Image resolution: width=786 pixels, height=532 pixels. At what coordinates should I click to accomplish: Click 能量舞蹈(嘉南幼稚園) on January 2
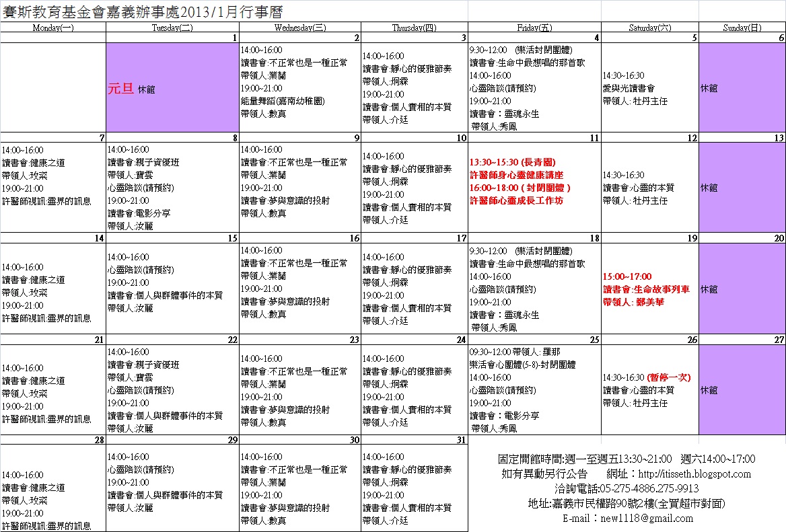point(283,101)
